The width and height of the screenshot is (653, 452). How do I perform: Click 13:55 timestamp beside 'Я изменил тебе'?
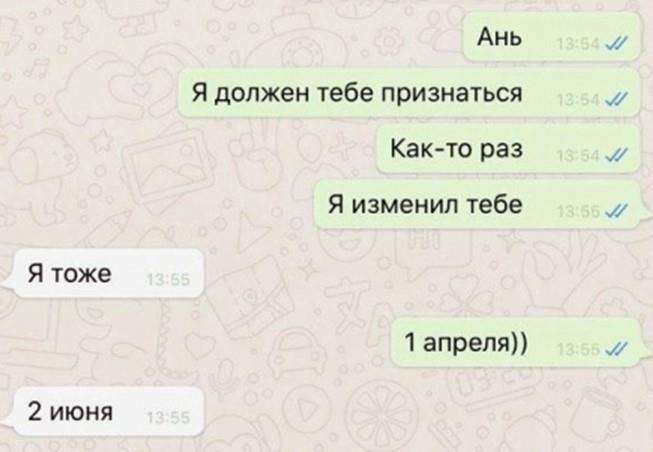[578, 212]
